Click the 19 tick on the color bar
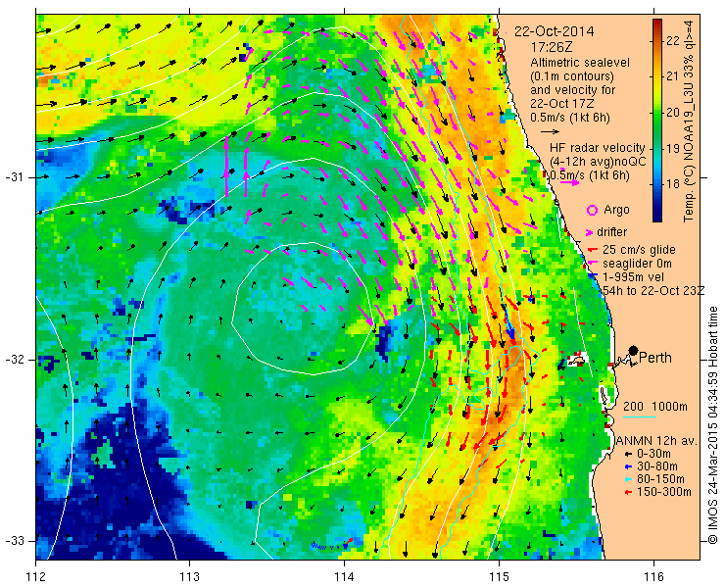The image size is (725, 588). [674, 149]
